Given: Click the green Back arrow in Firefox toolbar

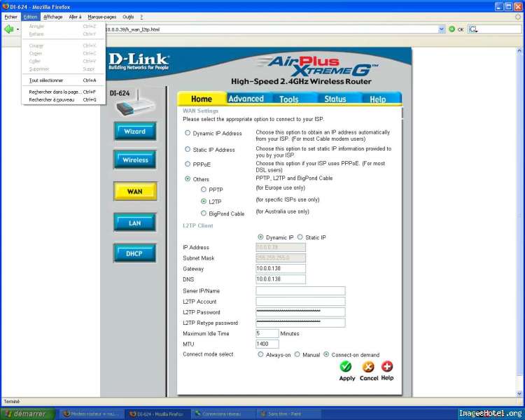Looking at the screenshot, I should tap(8, 29).
